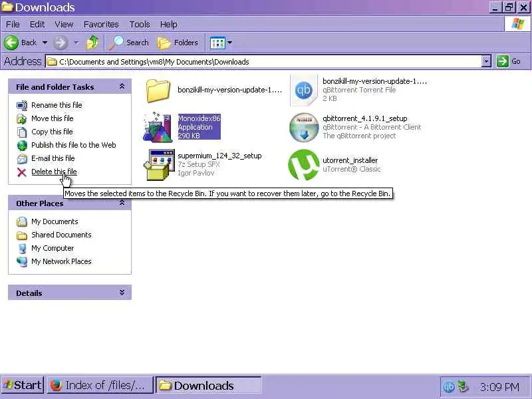Collapse the Other Places panel
The height and width of the screenshot is (399, 532).
(x=122, y=203)
